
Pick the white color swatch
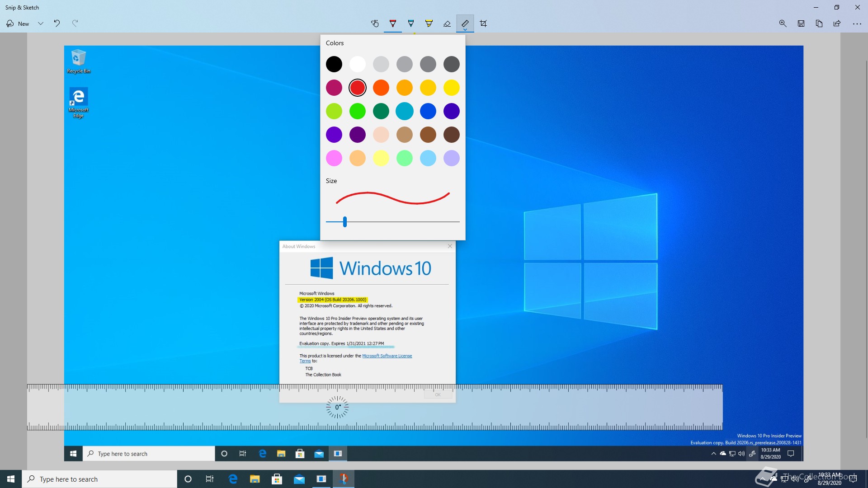358,64
